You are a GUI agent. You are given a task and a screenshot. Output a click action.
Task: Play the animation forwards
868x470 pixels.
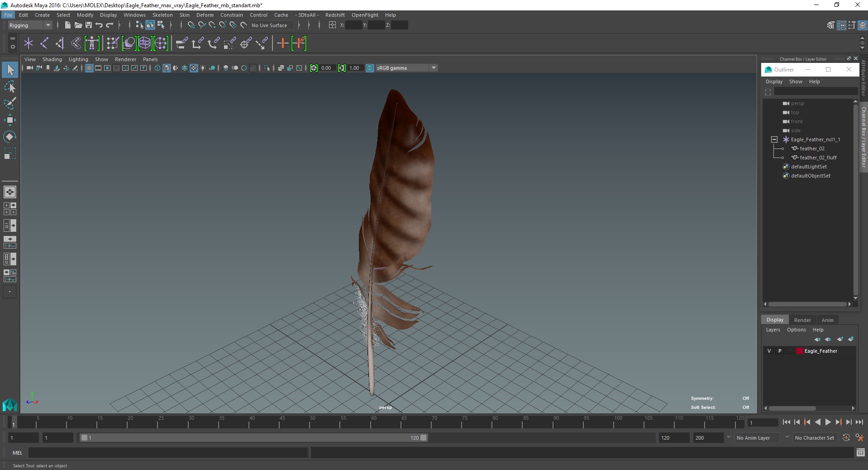pos(828,422)
